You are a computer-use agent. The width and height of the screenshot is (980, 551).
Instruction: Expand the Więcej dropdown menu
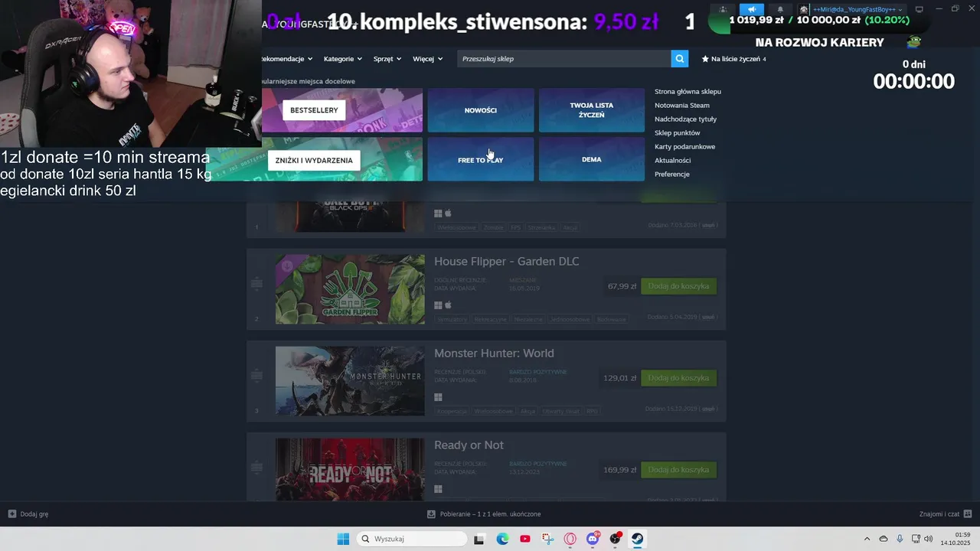click(x=427, y=59)
